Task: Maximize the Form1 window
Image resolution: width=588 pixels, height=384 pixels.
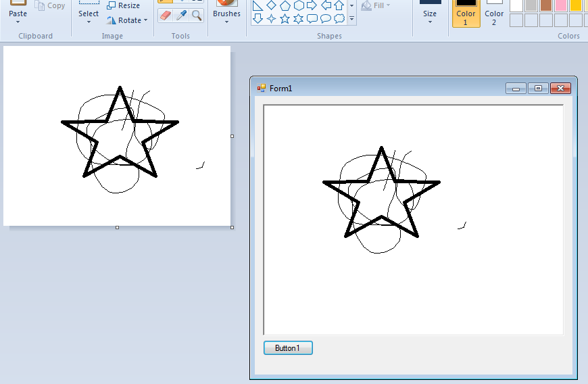Action: coord(538,89)
